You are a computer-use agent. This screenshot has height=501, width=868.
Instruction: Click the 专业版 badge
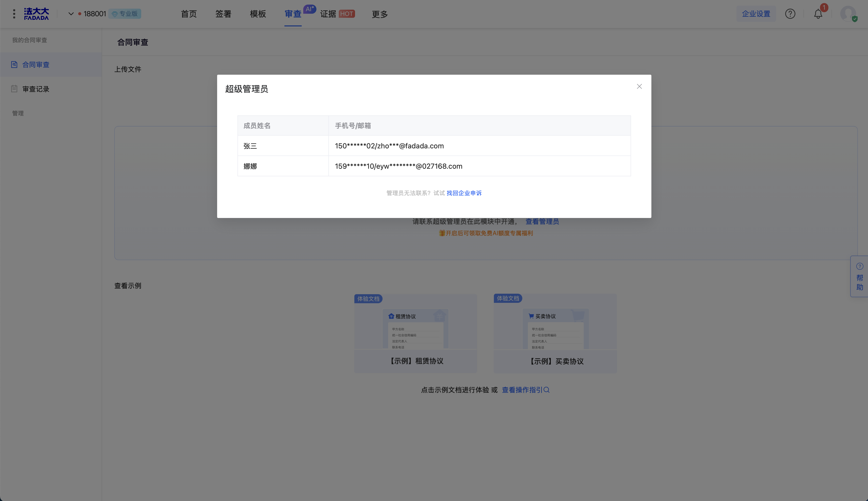[125, 14]
